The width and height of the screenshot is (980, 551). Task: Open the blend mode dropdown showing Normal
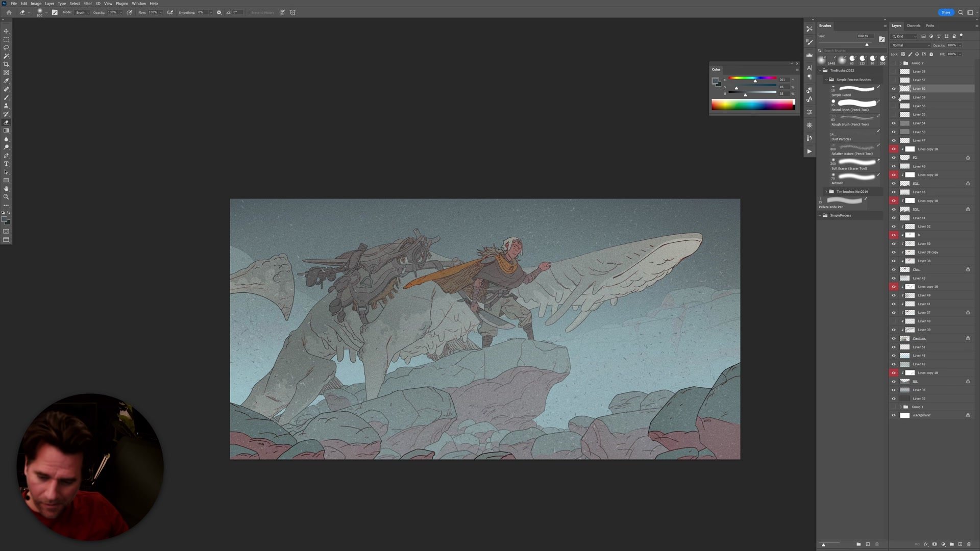(x=910, y=45)
